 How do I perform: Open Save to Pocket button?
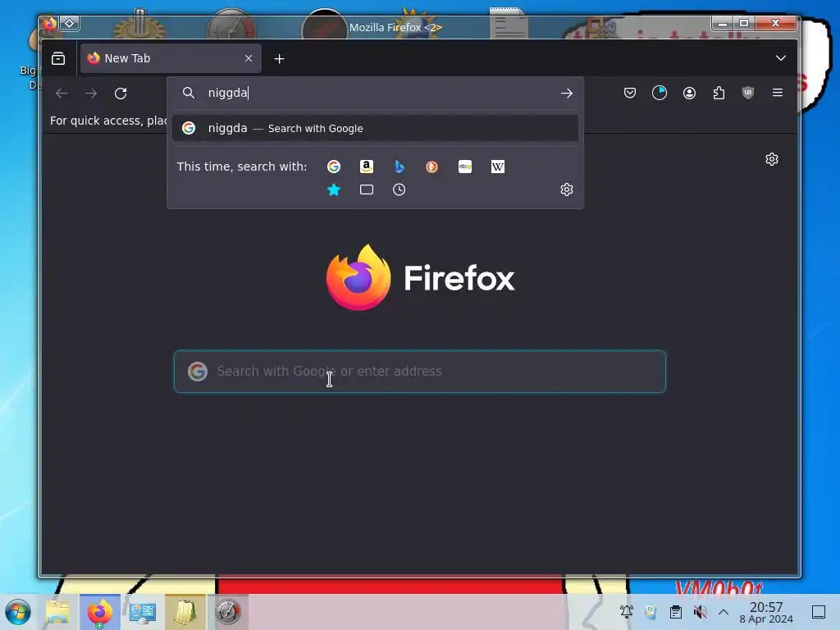[630, 94]
